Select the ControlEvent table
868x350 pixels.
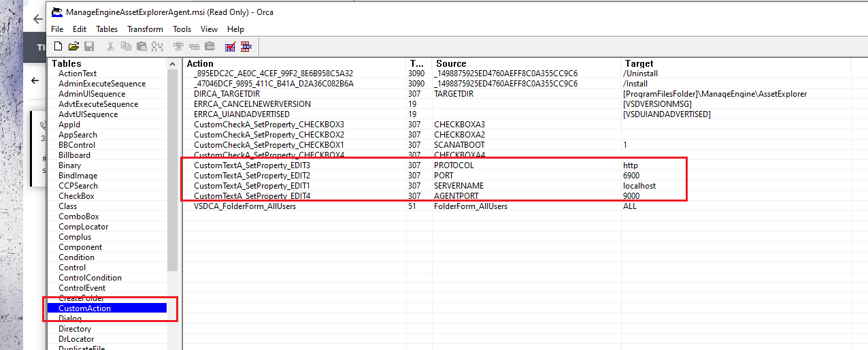[82, 288]
